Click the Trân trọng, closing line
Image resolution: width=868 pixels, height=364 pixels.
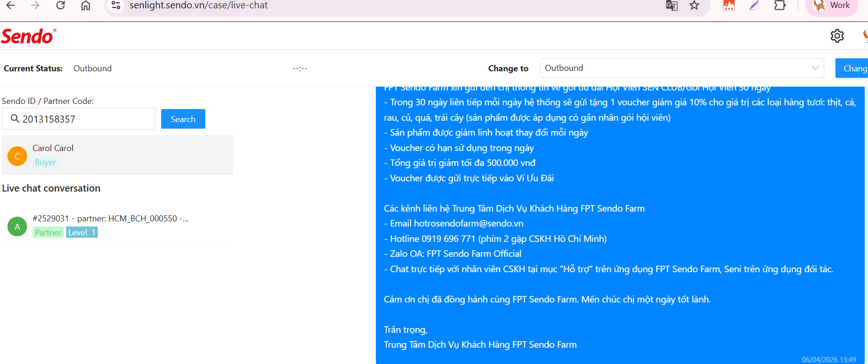click(405, 330)
